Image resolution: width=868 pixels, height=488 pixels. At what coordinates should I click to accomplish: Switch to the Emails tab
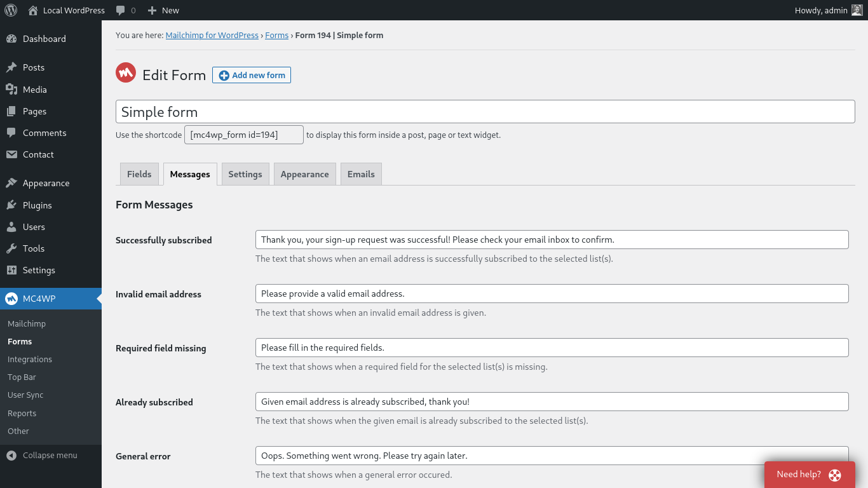click(361, 174)
